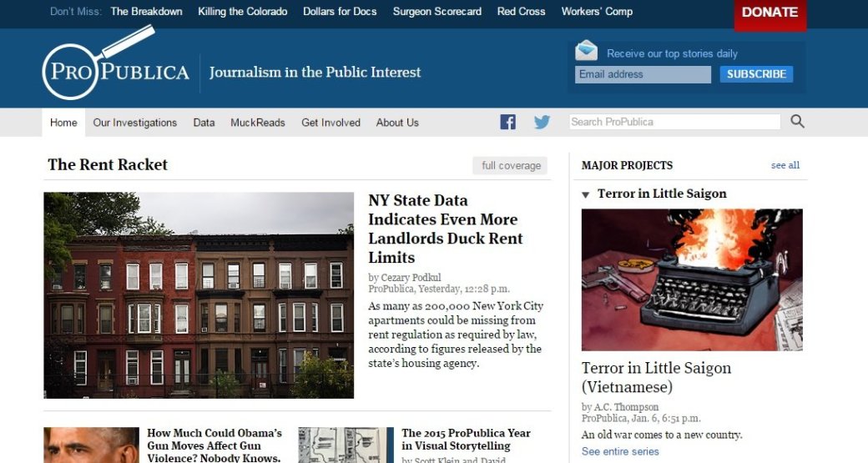Click the Search ProPublica field

pos(675,122)
